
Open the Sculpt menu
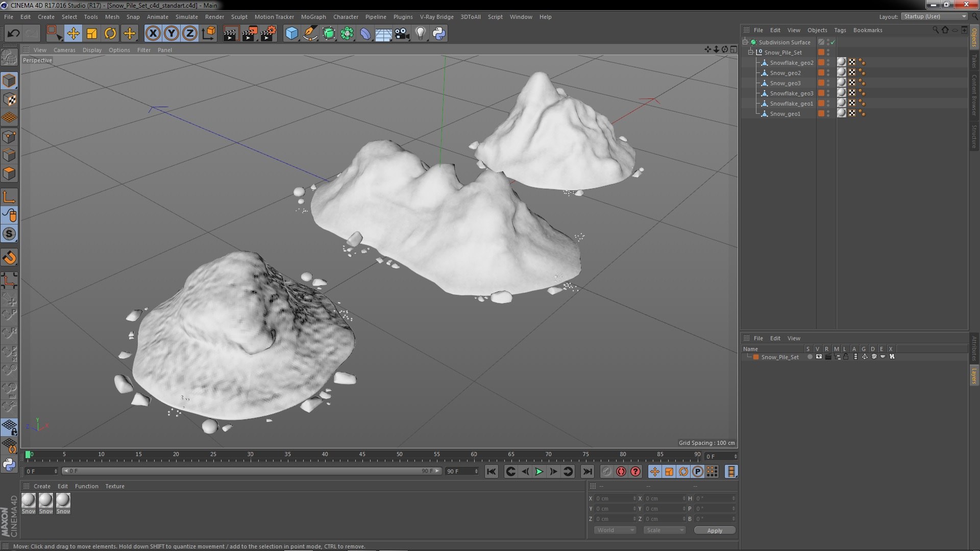pos(239,17)
